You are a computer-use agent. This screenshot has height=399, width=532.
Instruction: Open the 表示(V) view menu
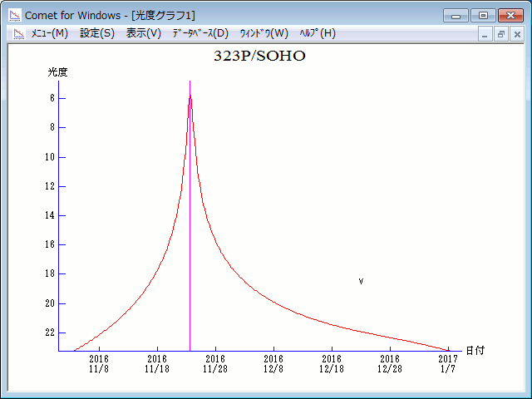pyautogui.click(x=144, y=33)
